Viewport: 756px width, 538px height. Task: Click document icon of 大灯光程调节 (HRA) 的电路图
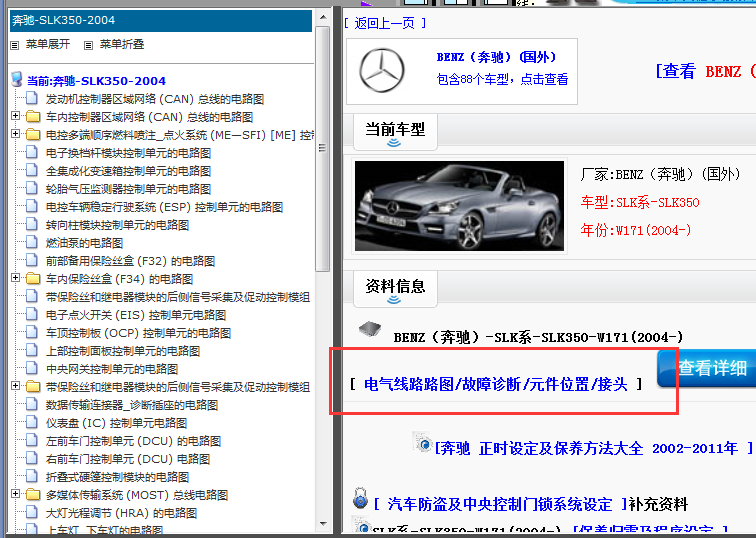point(32,512)
